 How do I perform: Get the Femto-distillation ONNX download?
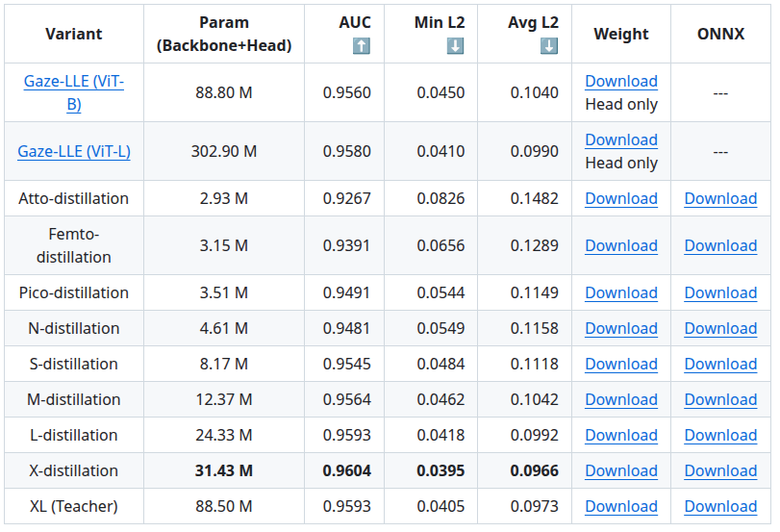720,246
